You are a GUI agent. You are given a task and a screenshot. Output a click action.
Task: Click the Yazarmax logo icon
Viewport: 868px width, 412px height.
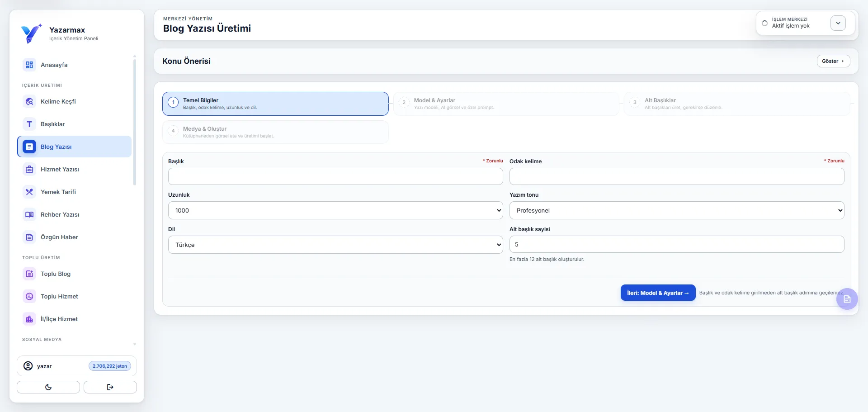pos(31,33)
